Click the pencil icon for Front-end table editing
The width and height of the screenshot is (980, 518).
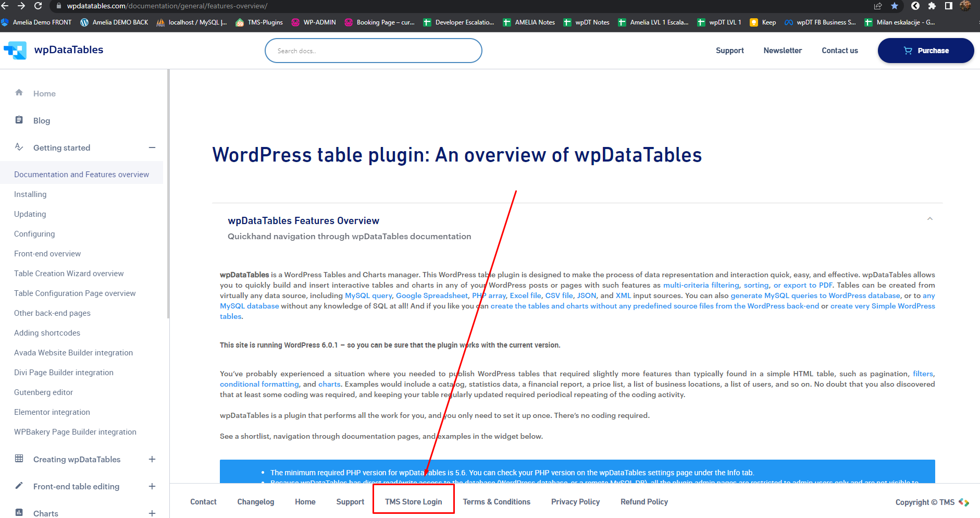pyautogui.click(x=19, y=486)
